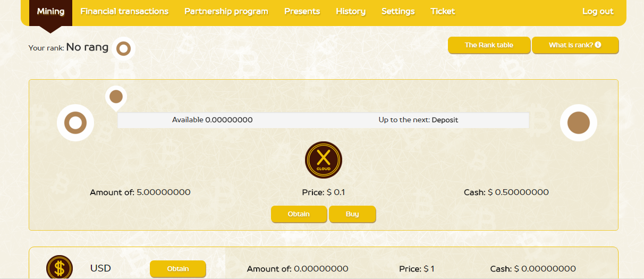Open the Mining tab
This screenshot has height=279, width=644.
pos(50,11)
